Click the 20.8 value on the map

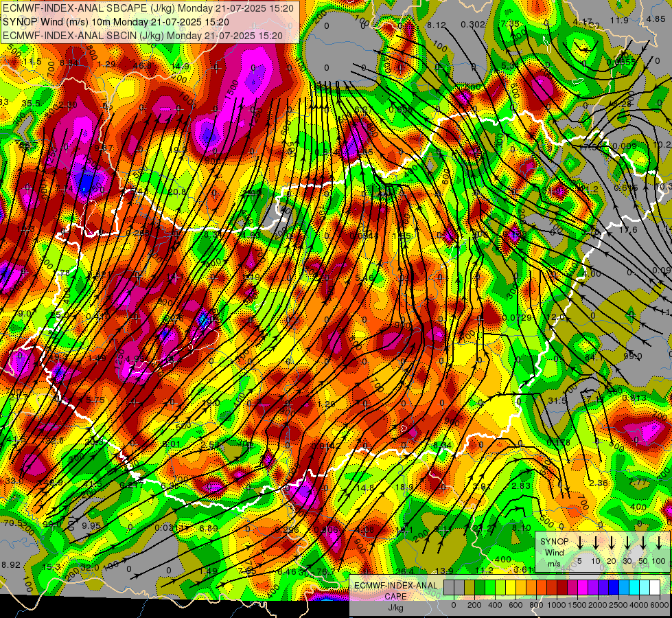click(x=177, y=192)
